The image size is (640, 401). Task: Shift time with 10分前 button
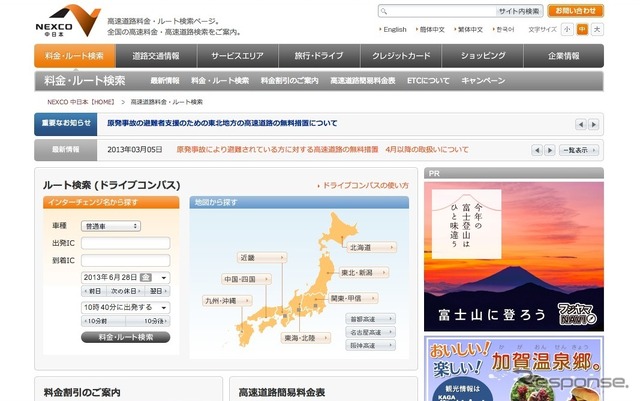coord(103,321)
